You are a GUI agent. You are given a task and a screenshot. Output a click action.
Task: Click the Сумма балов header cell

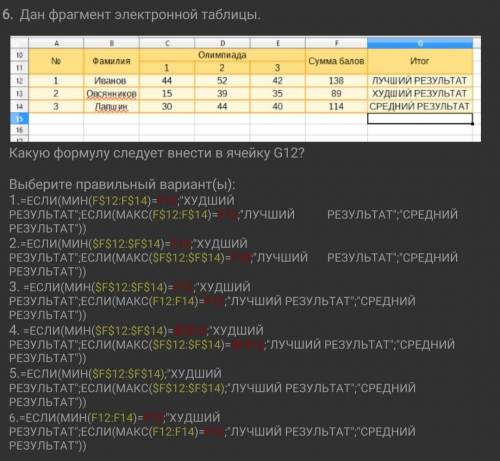click(x=336, y=61)
